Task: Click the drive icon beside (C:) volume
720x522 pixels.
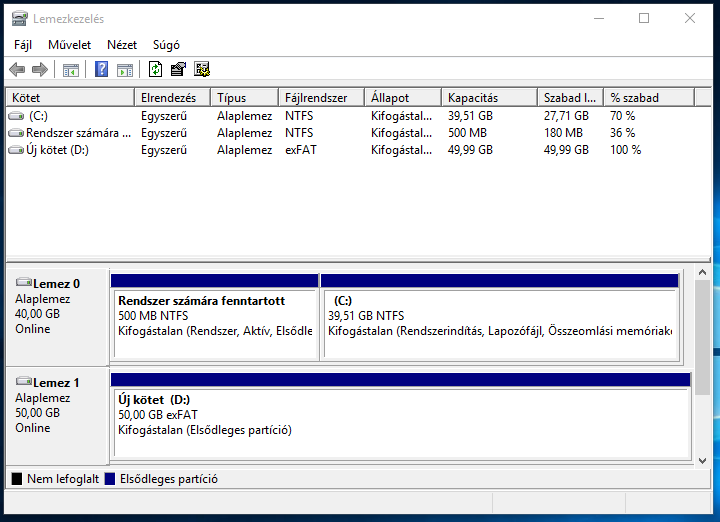Action: pos(16,116)
